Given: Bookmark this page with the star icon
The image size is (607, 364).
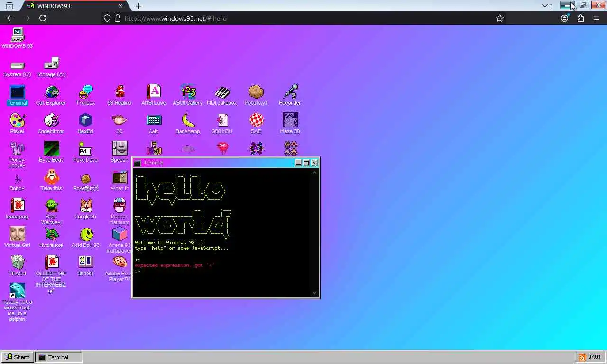Looking at the screenshot, I should click(500, 18).
